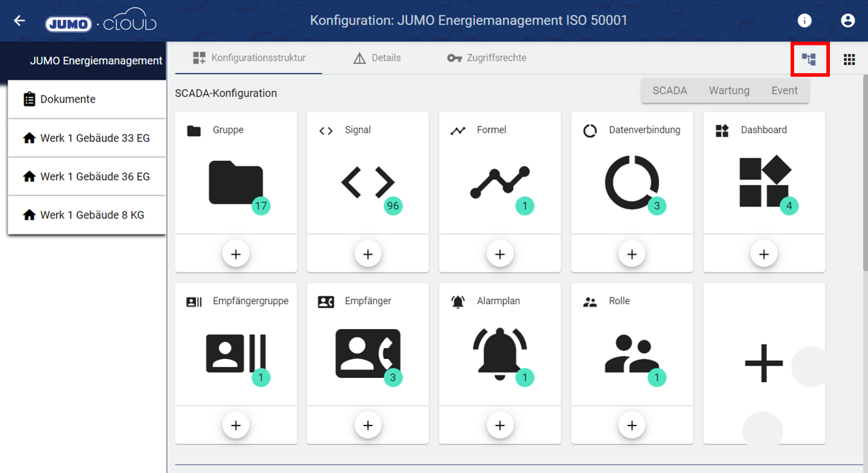This screenshot has width=868, height=473.
Task: Switch to tree structure view icon
Action: point(809,59)
